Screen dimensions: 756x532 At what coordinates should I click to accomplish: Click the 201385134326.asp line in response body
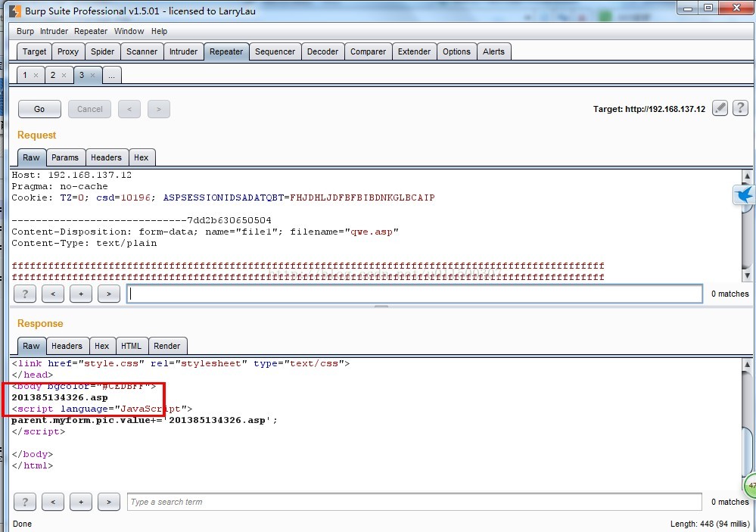[x=60, y=397]
